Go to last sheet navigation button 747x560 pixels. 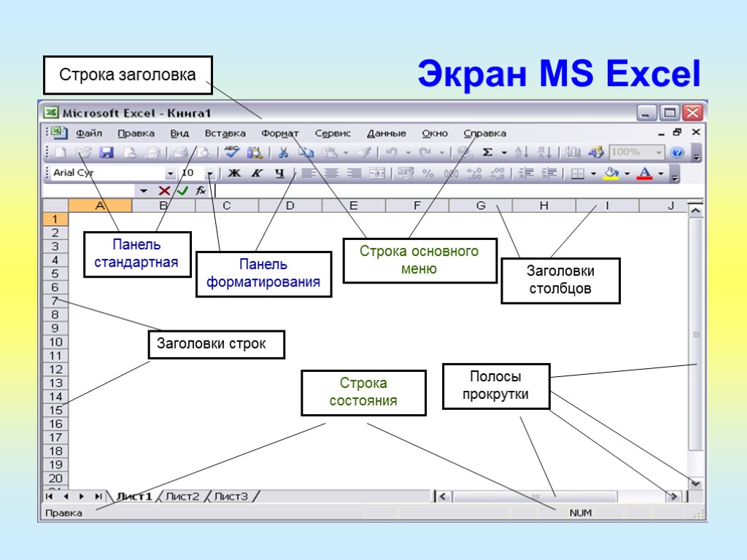pos(98,497)
